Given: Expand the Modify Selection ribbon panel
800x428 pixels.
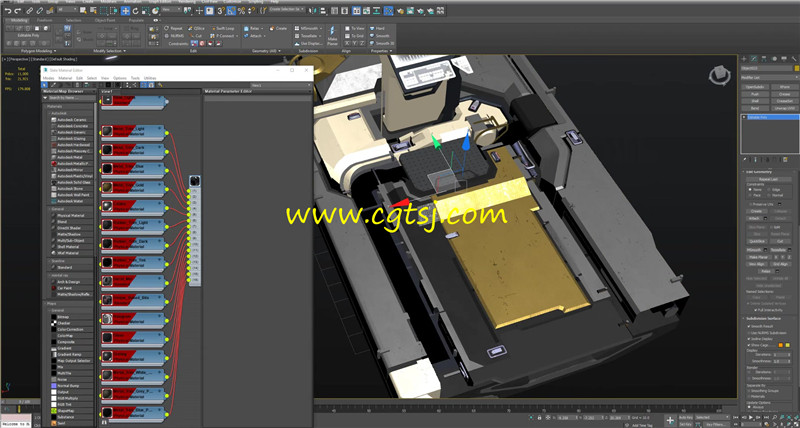Looking at the screenshot, I should pos(109,51).
